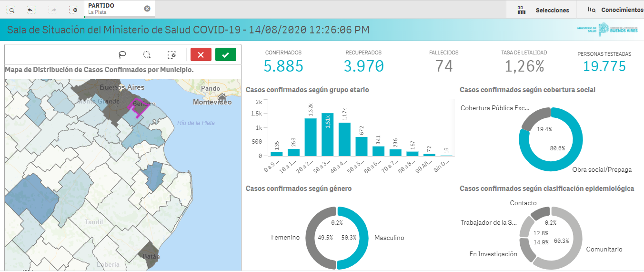The width and height of the screenshot is (644, 272).
Task: Clear all selections in top toolbar
Action: (73, 9)
